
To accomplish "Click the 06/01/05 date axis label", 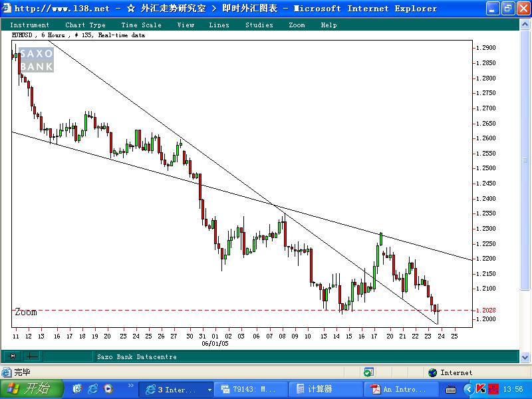I will (215, 344).
